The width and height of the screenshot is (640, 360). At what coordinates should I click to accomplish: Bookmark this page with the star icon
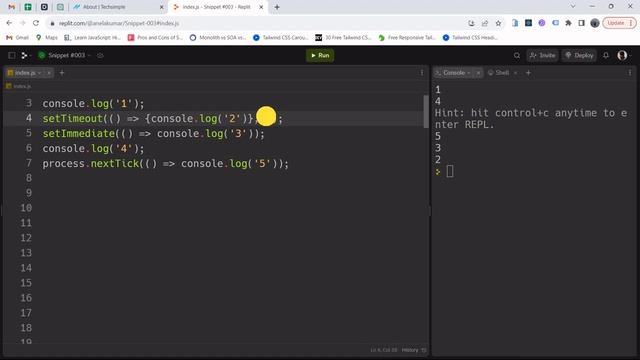coord(498,23)
